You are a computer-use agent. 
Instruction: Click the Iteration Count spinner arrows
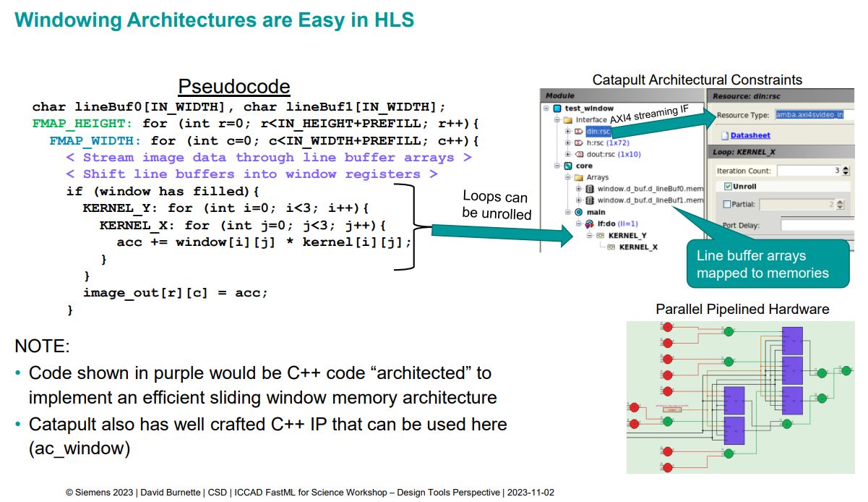click(846, 171)
